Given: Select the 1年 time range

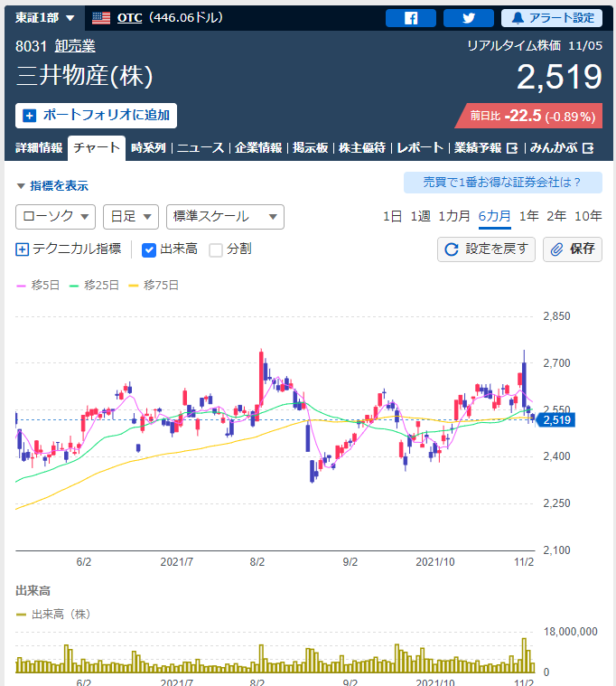Looking at the screenshot, I should click(528, 216).
